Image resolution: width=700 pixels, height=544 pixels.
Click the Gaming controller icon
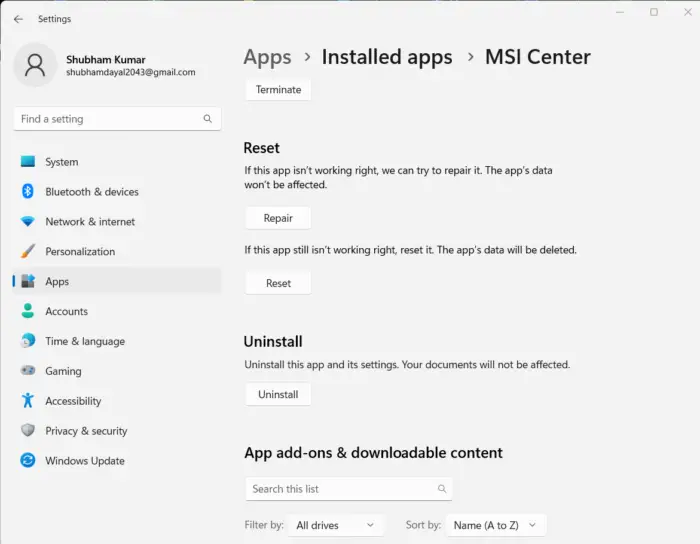[x=28, y=370]
